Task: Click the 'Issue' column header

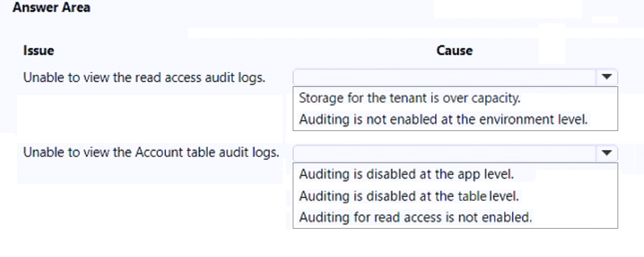Action: tap(38, 50)
